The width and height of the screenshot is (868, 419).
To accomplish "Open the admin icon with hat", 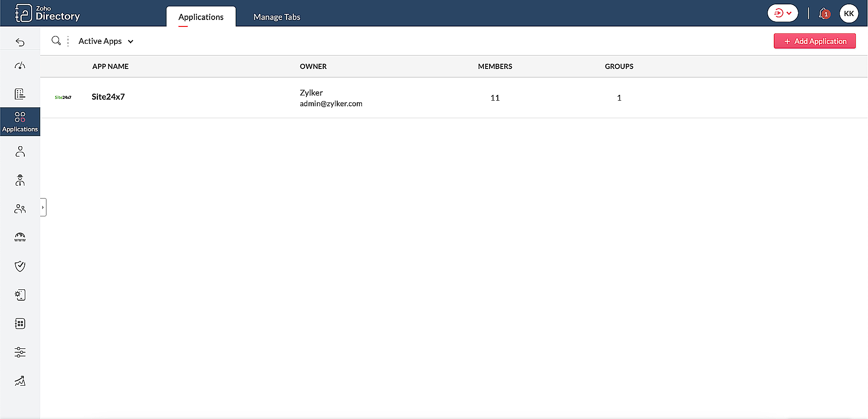I will click(x=20, y=180).
